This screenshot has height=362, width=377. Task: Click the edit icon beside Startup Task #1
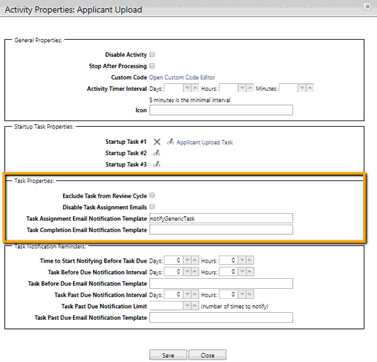[170, 142]
